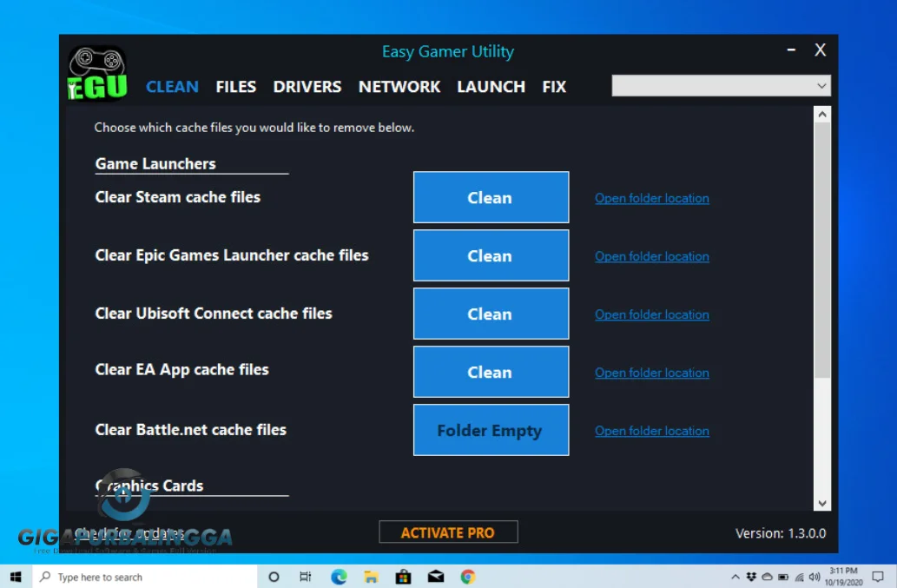Viewport: 897px width, 588px height.
Task: Click the Type here to search field
Action: 139,576
